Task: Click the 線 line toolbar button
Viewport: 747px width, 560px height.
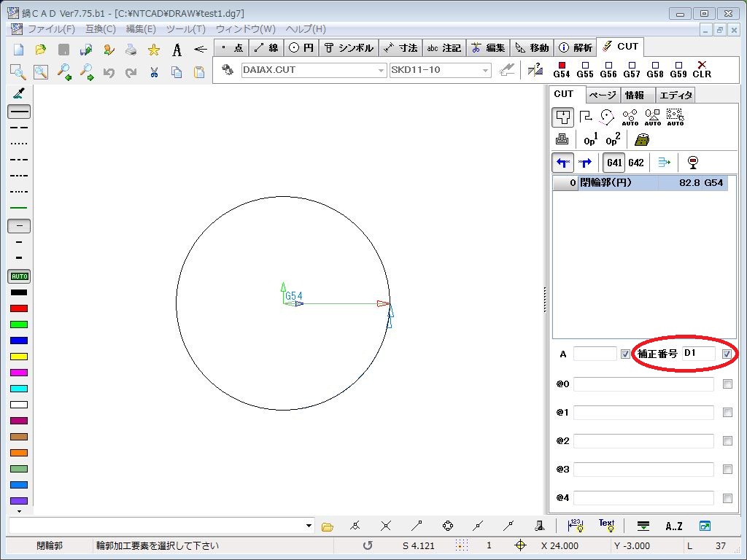Action: click(x=267, y=47)
